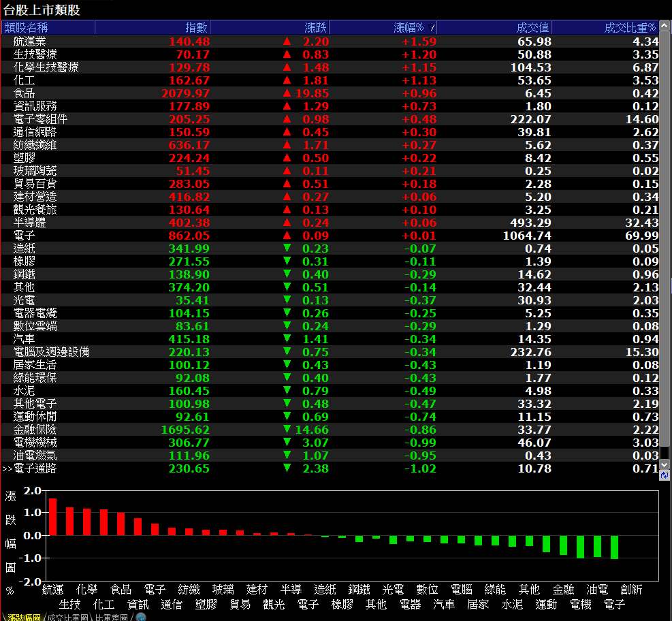This screenshot has width=672, height=621.
Task: Sort by 成交值 column header
Action: click(x=494, y=27)
